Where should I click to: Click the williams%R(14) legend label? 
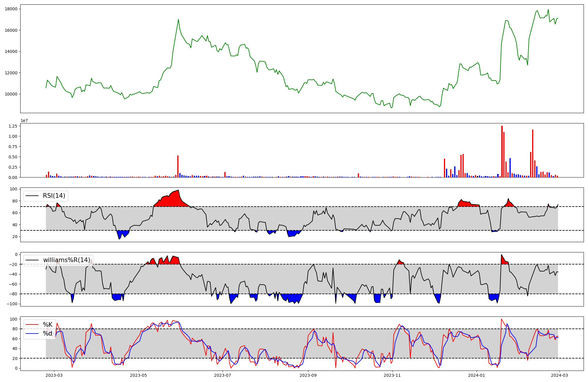tap(66, 260)
